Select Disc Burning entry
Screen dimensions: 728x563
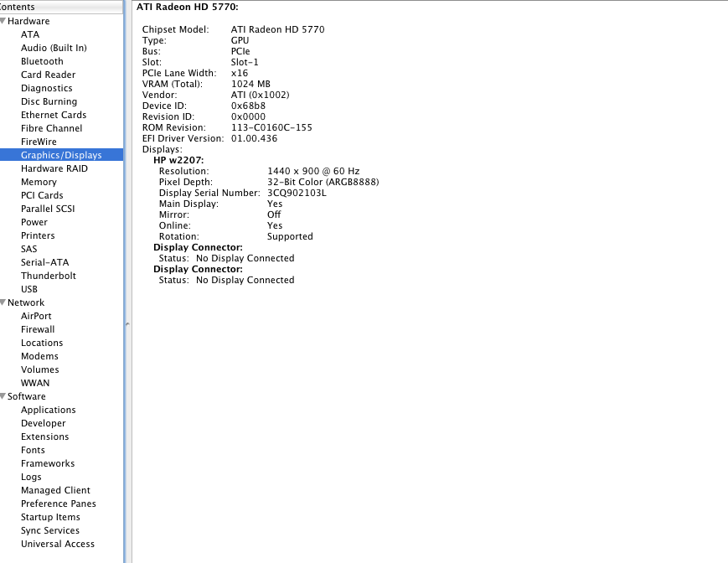tap(49, 101)
